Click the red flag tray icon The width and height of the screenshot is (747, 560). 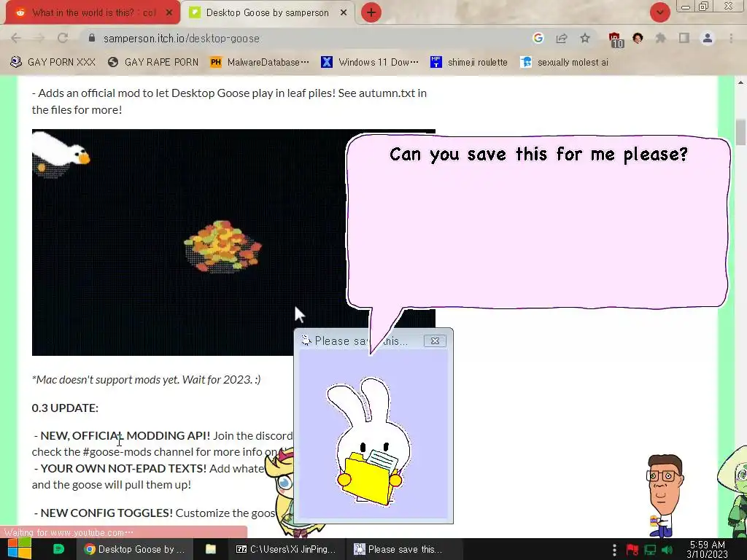tap(632, 550)
